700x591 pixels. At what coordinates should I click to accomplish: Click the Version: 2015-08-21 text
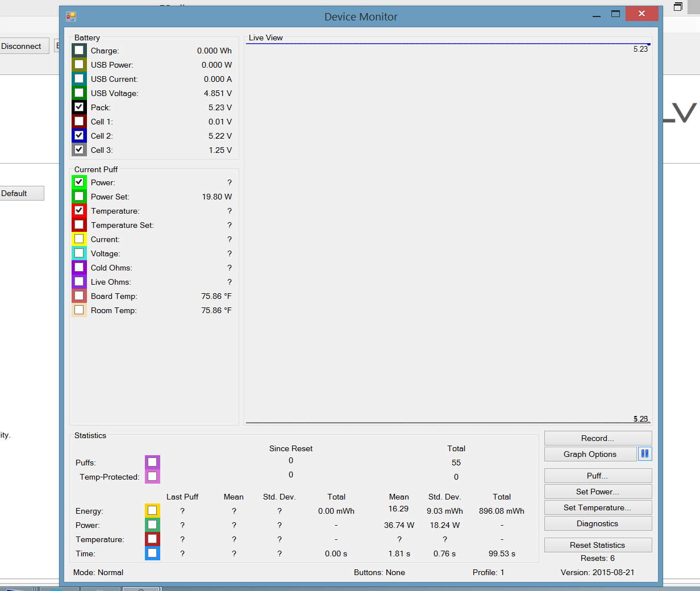tap(598, 572)
